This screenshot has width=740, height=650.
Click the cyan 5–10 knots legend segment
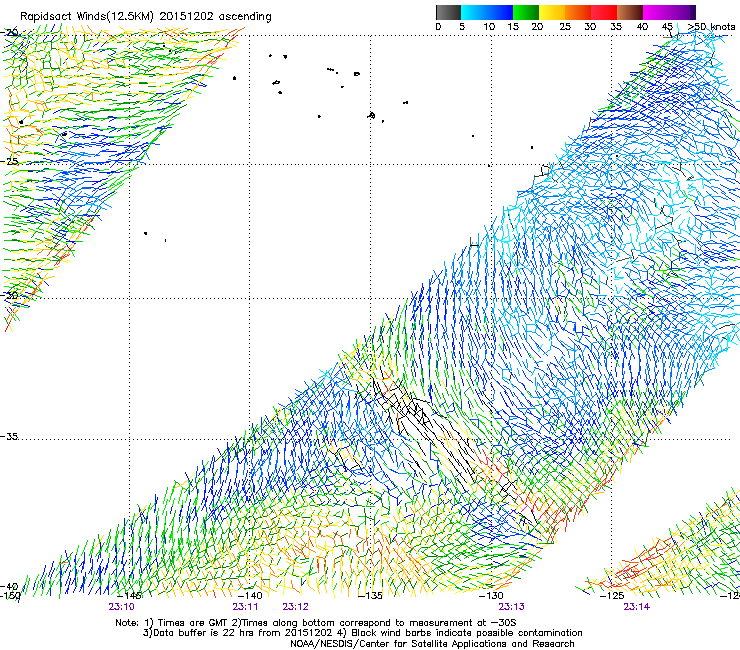click(x=474, y=12)
